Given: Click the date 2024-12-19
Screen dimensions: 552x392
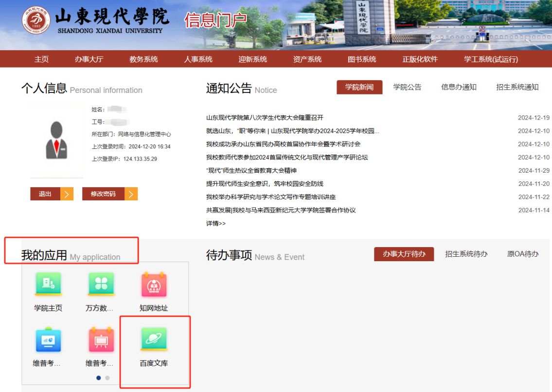Looking at the screenshot, I should tap(534, 118).
